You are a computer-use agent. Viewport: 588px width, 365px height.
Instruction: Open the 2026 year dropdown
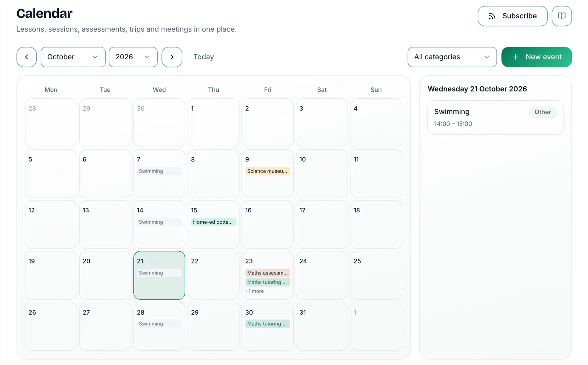tap(133, 57)
